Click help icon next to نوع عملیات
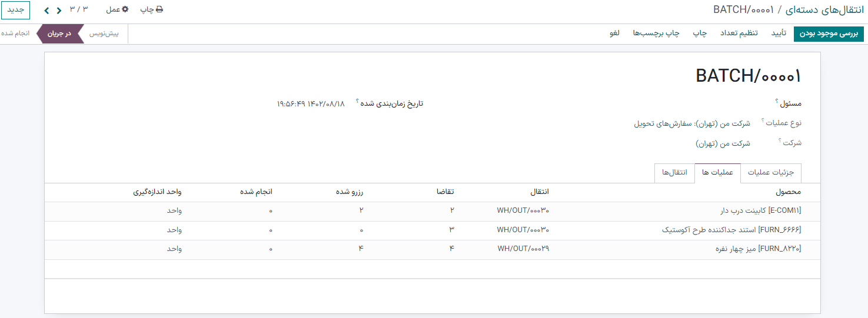 click(763, 120)
